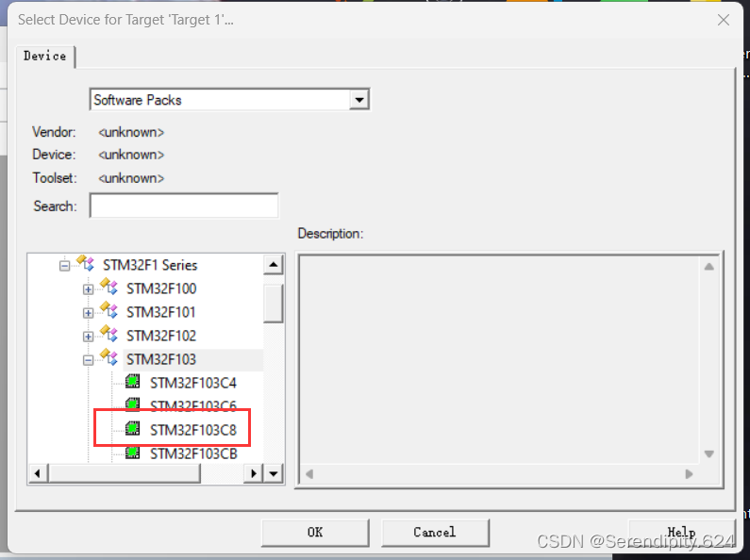Viewport: 750px width, 560px height.
Task: Click device tree vertical scrollbar thumb
Action: coord(274,304)
